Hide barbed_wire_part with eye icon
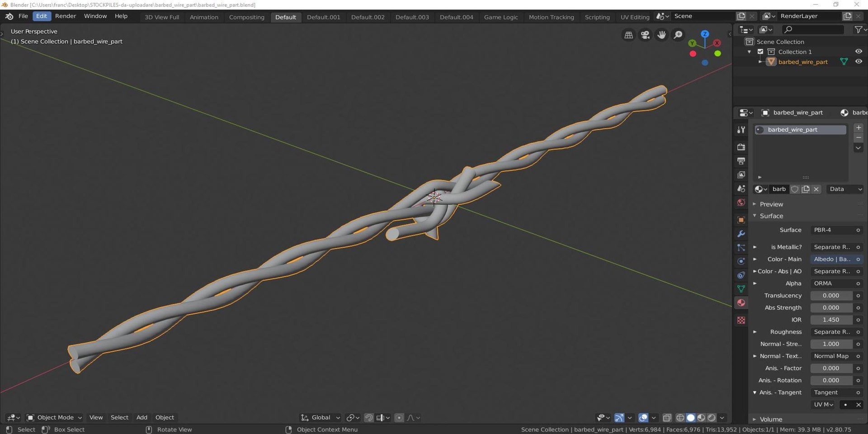The image size is (868, 434). [859, 61]
